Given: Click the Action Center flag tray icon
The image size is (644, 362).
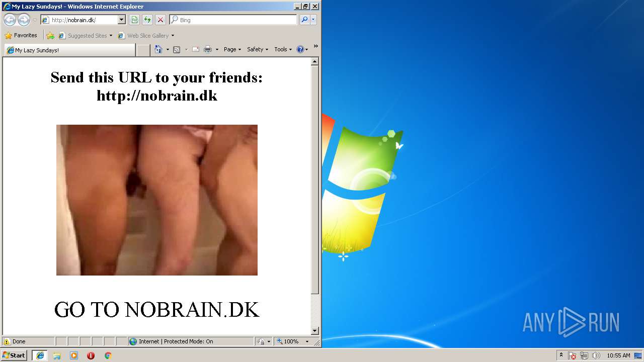Looking at the screenshot, I should pyautogui.click(x=573, y=355).
